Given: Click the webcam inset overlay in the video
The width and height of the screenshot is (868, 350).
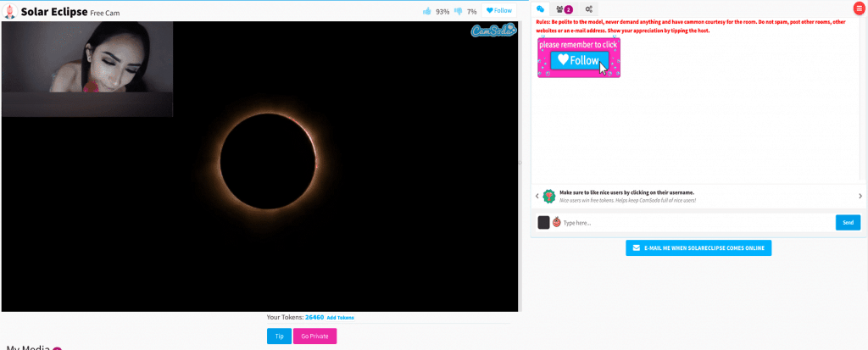Looking at the screenshot, I should pos(87,69).
